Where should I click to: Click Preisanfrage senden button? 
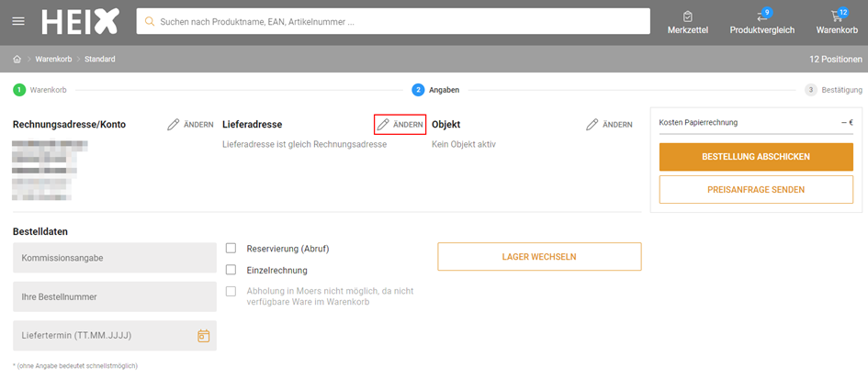click(755, 190)
